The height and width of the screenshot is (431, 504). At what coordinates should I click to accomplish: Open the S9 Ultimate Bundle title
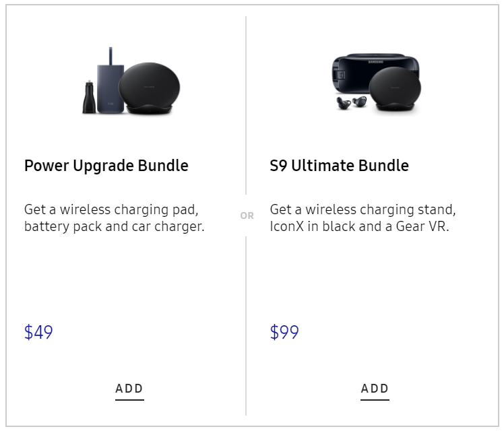339,166
